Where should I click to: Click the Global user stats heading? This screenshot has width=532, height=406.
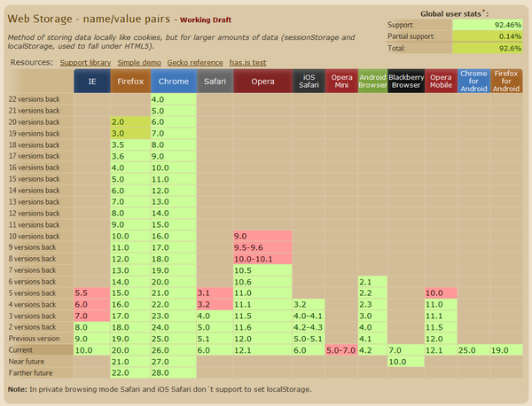(454, 13)
